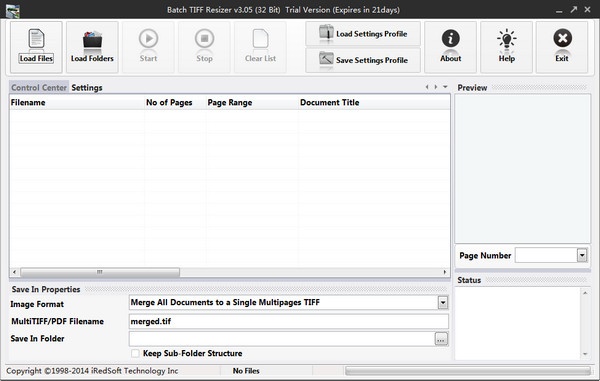The width and height of the screenshot is (600, 381).
Task: Switch to the Settings tab
Action: [87, 88]
